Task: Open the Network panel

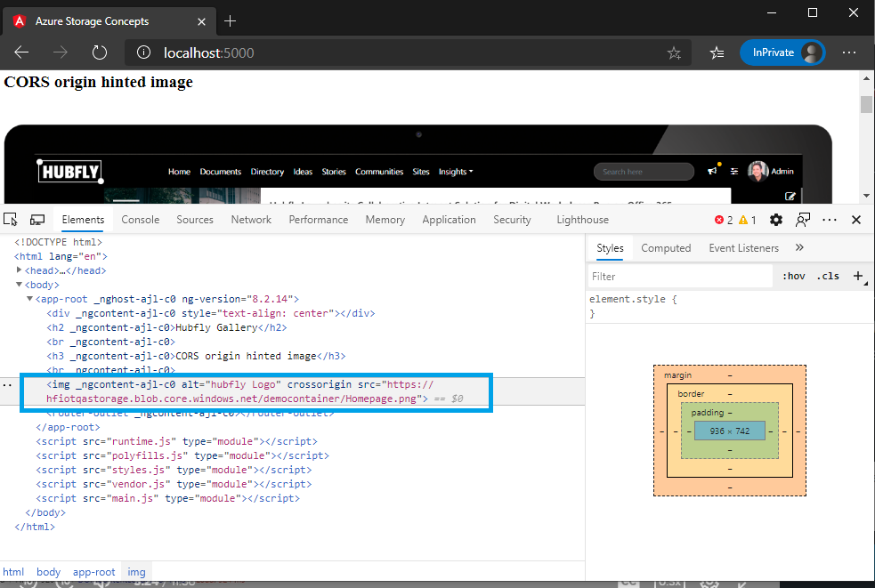Action: point(251,220)
